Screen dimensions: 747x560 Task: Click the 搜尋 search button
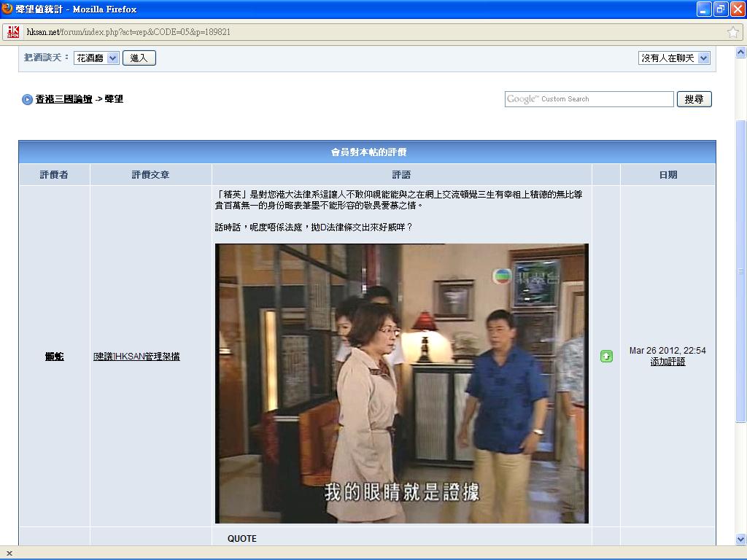(694, 99)
